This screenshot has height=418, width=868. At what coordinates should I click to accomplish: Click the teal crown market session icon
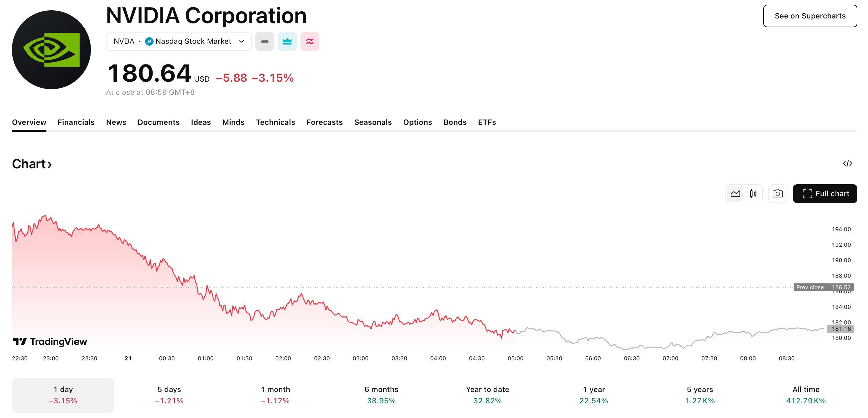tap(287, 41)
